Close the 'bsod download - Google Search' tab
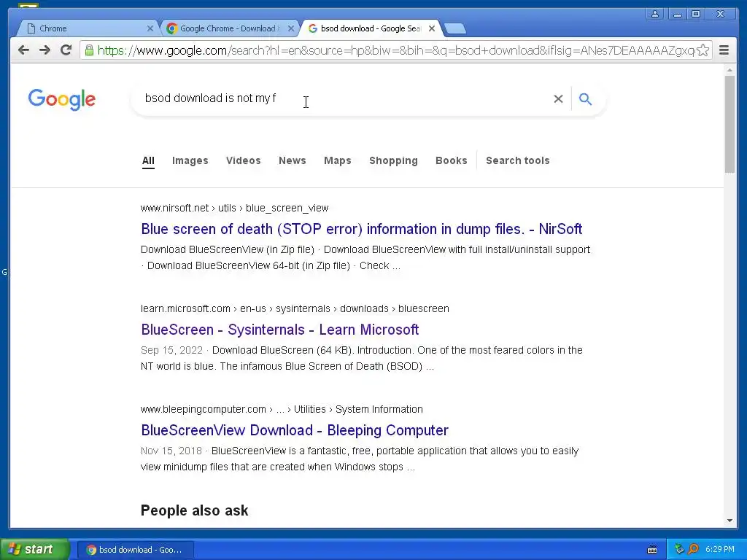This screenshot has height=560, width=747. (432, 28)
